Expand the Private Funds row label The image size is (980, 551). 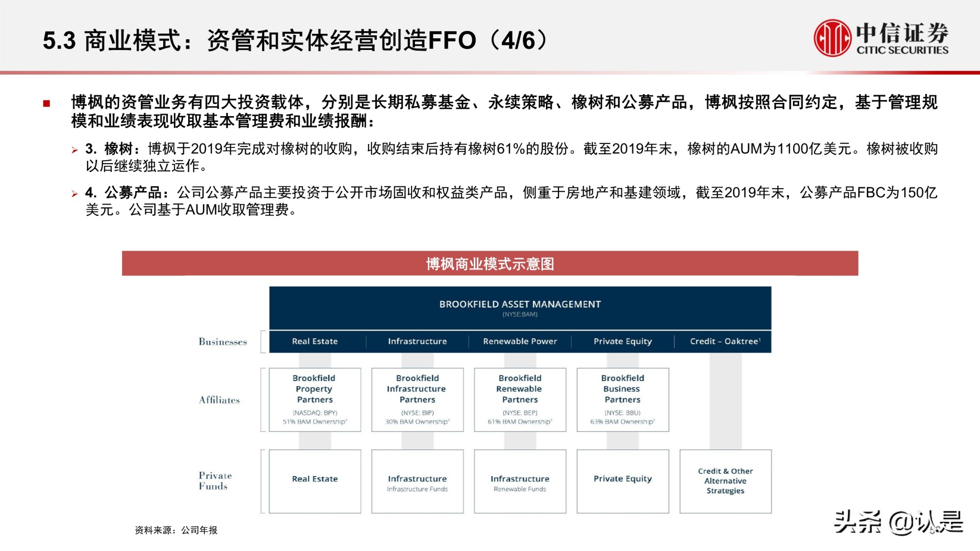pyautogui.click(x=216, y=480)
